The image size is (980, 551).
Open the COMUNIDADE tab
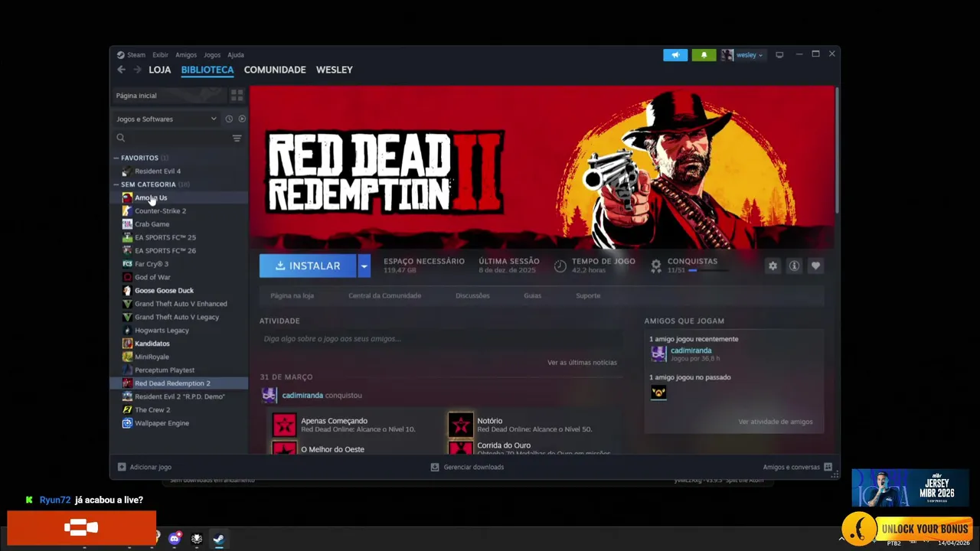coord(275,70)
